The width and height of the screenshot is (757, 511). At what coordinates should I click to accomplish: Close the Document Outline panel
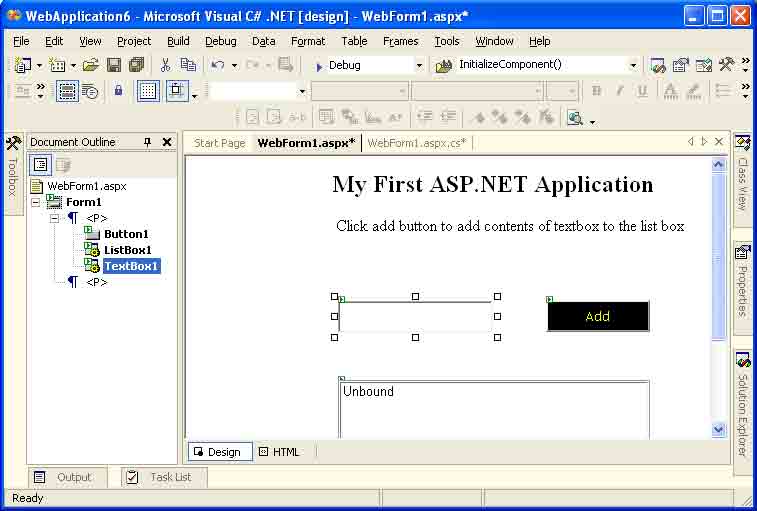pyautogui.click(x=167, y=142)
